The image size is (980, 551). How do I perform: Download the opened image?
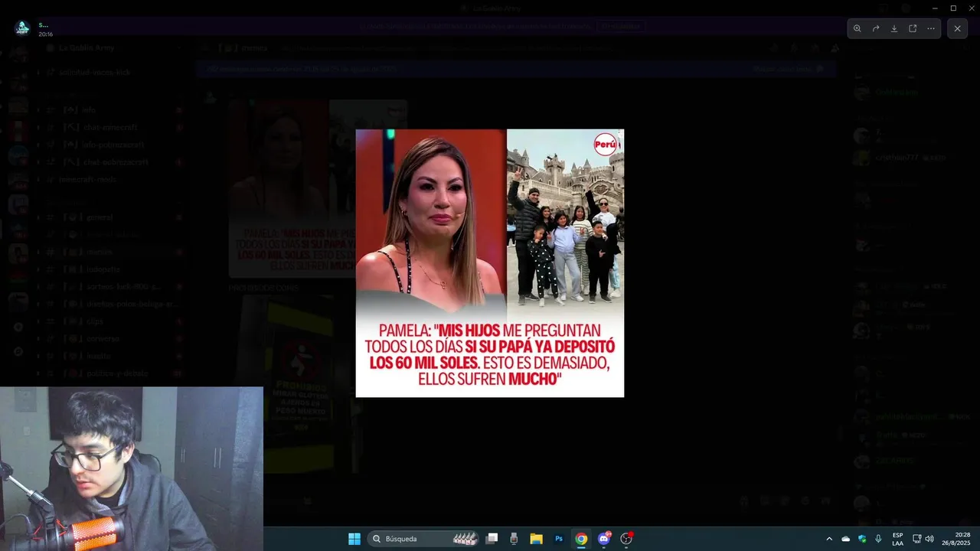[x=894, y=28]
